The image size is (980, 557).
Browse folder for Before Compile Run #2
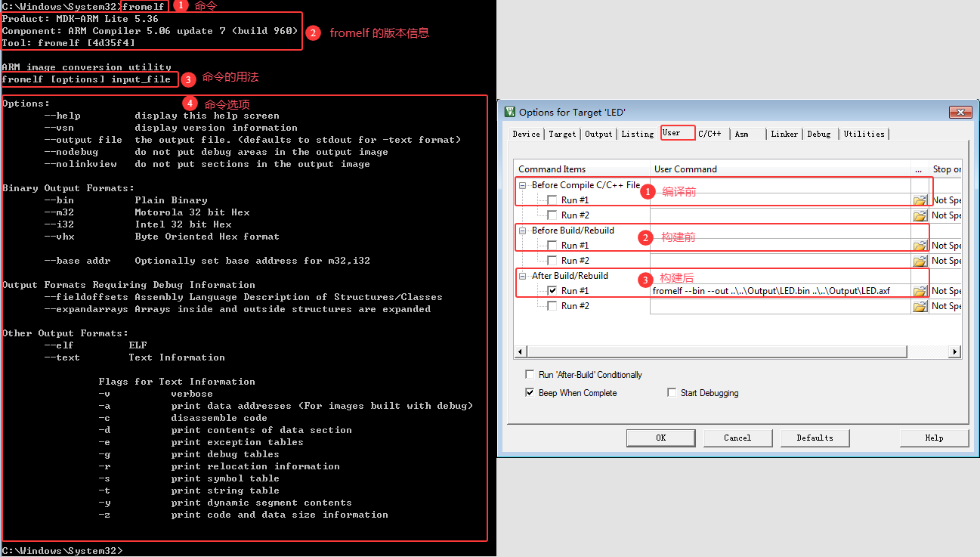coord(919,215)
